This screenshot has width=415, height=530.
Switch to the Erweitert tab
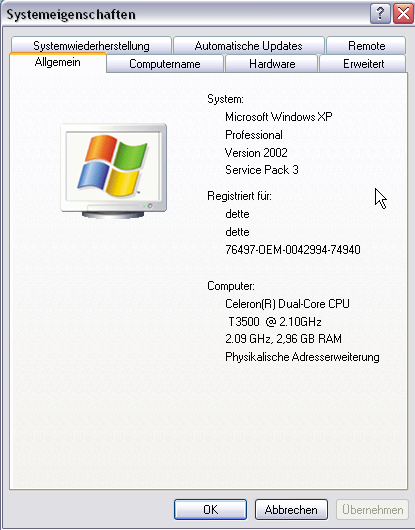coord(363,64)
